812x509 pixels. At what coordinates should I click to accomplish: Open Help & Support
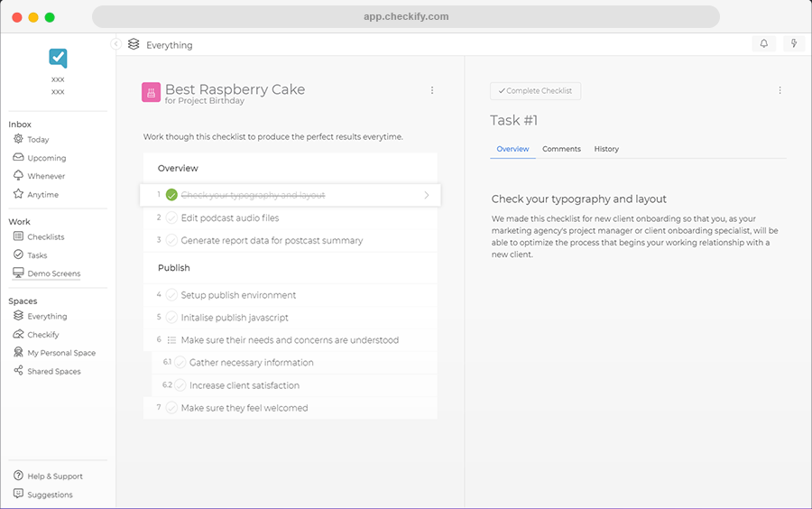(x=54, y=477)
